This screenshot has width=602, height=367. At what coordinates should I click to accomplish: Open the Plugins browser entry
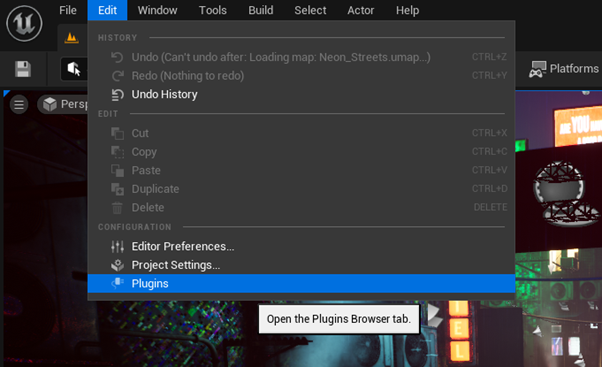(301, 283)
